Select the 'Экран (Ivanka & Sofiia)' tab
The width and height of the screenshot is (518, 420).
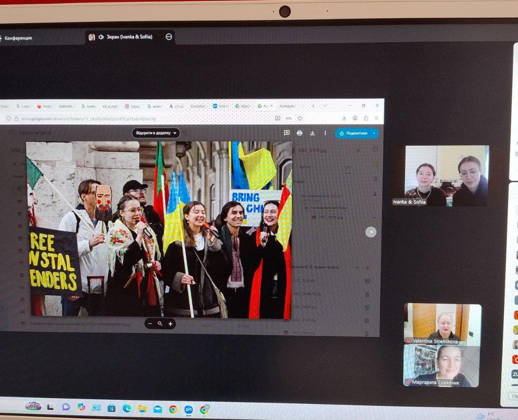pos(121,37)
